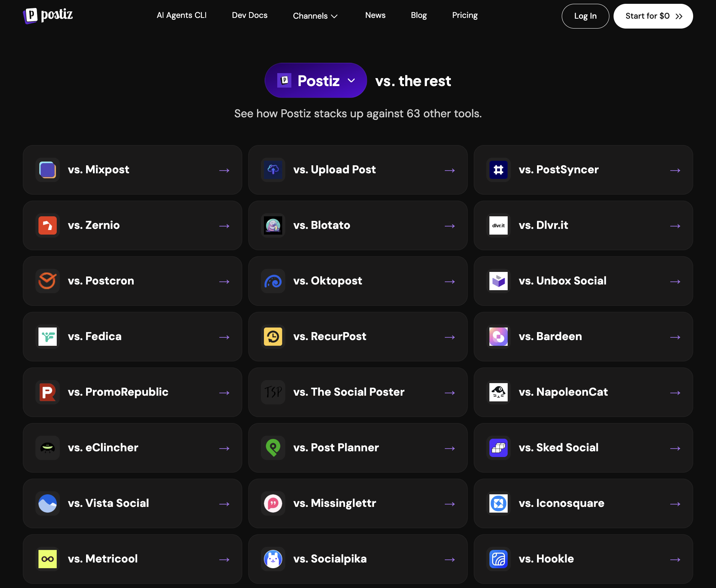
Task: Navigate to the Blog
Action: [x=419, y=15]
